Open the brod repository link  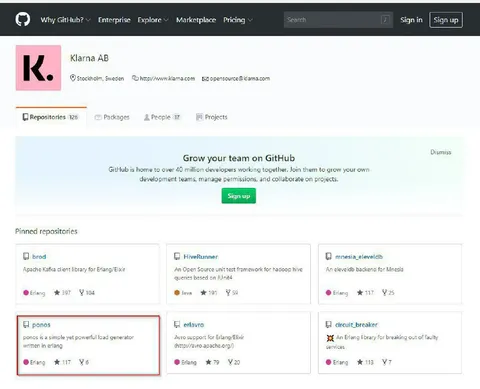pos(39,256)
